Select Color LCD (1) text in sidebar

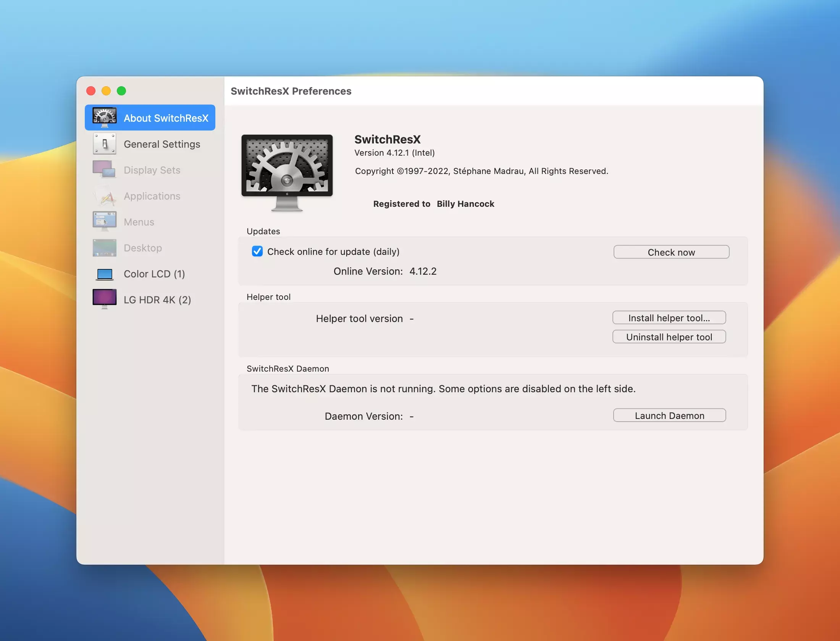[154, 274]
